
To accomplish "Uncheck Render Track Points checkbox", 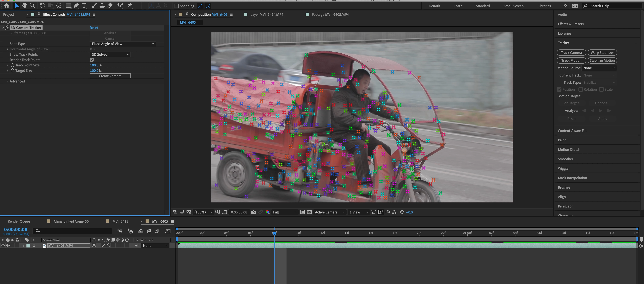I will click(92, 60).
